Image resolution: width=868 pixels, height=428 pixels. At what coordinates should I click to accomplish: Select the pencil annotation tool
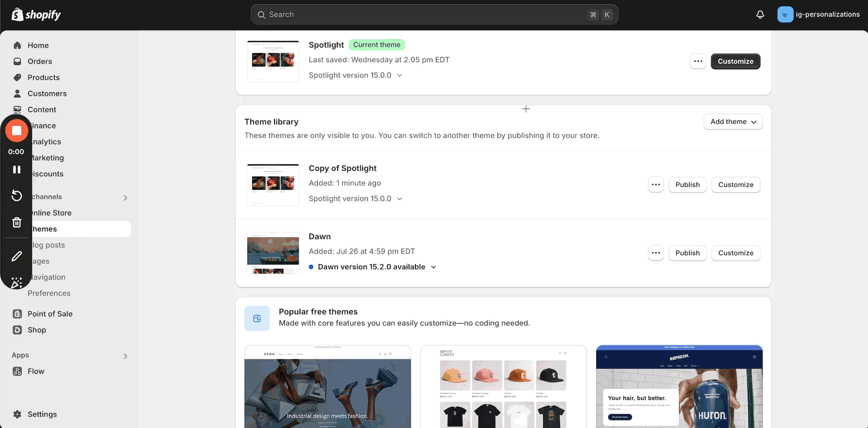[x=17, y=256]
